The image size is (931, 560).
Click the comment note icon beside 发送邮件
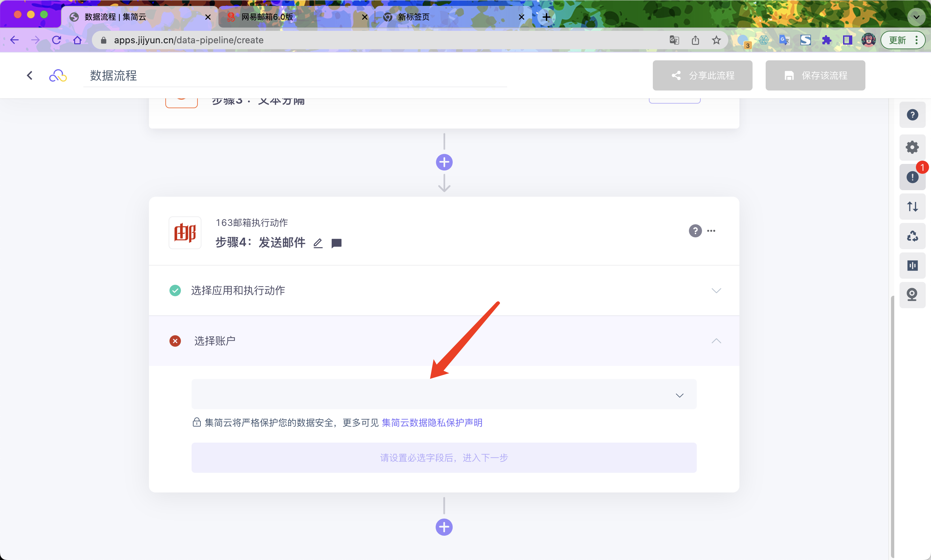(336, 243)
